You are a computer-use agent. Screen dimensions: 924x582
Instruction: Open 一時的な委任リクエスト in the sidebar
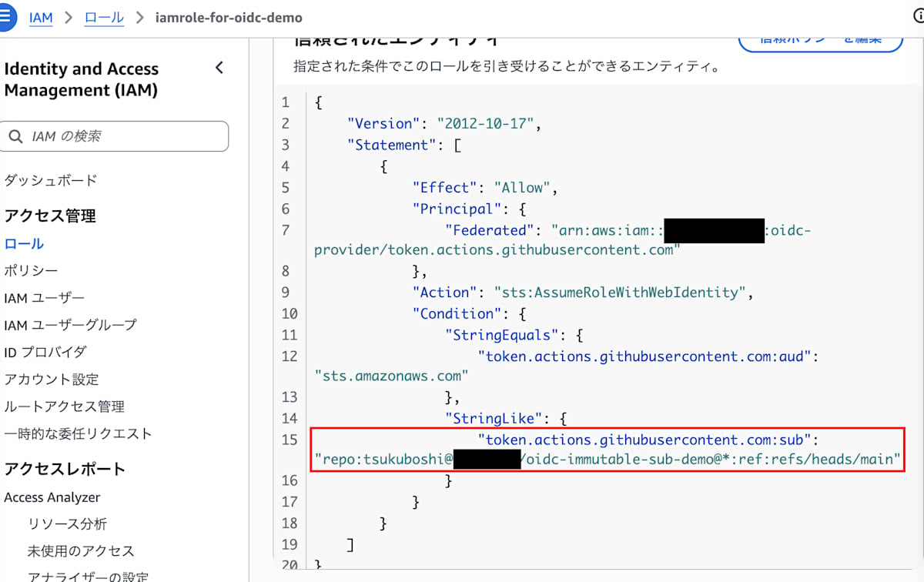pyautogui.click(x=78, y=433)
